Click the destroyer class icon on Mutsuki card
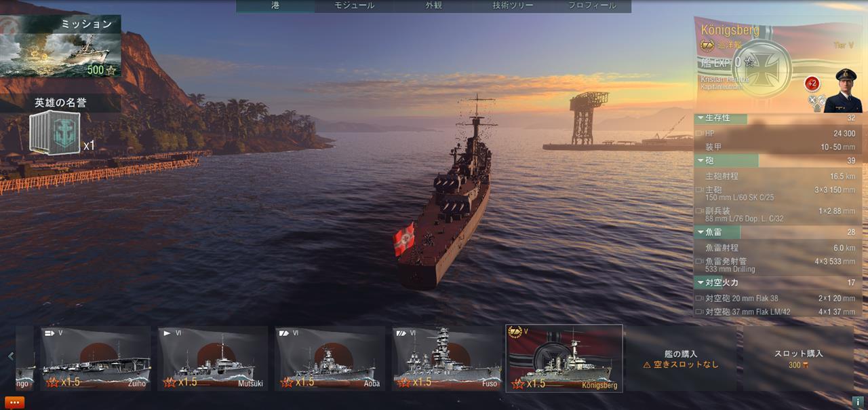The height and width of the screenshot is (410, 868). point(166,333)
